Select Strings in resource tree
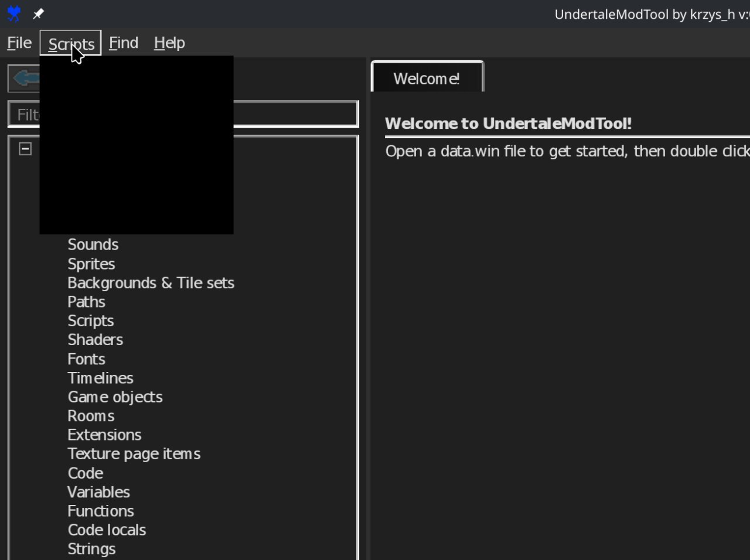Screen dimensions: 750x560 [x=92, y=549]
